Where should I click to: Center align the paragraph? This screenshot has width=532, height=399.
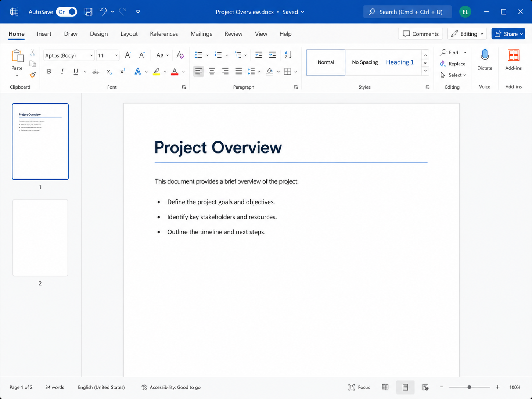(212, 72)
